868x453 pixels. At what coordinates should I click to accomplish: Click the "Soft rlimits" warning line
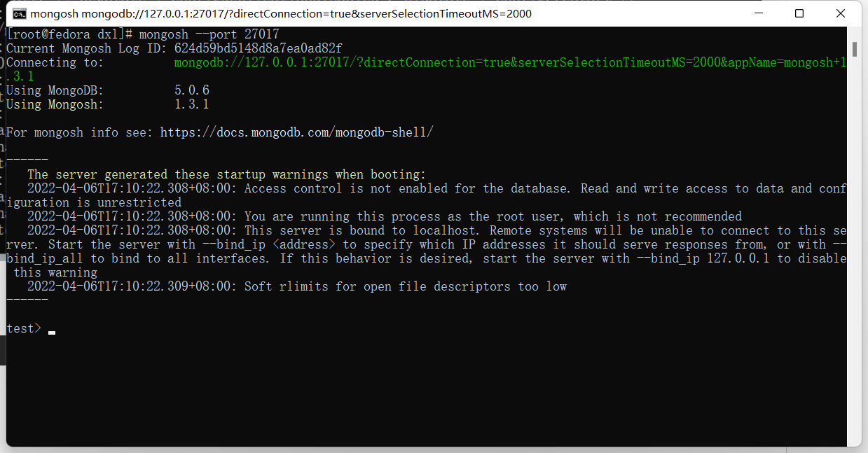click(x=405, y=286)
